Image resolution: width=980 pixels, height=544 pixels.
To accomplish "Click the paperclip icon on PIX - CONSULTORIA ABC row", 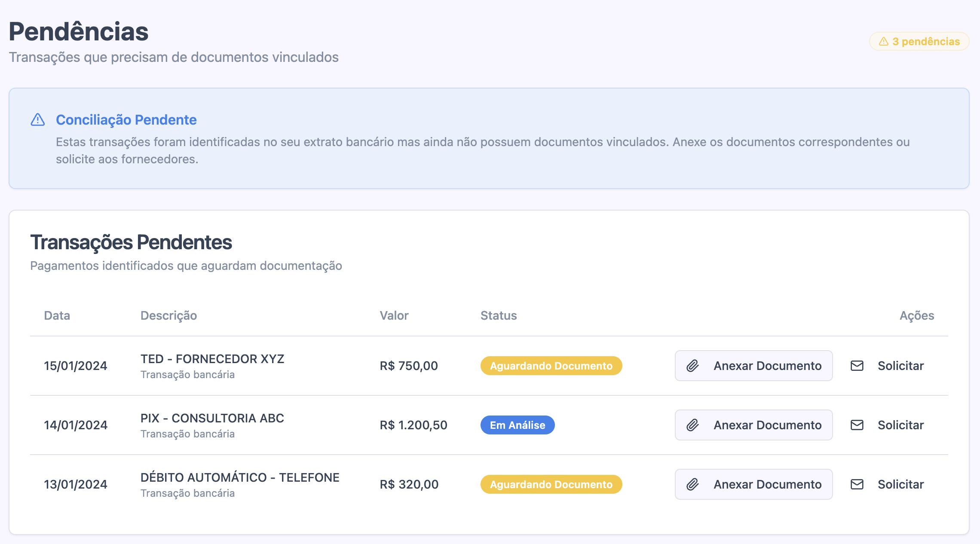I will pos(692,425).
